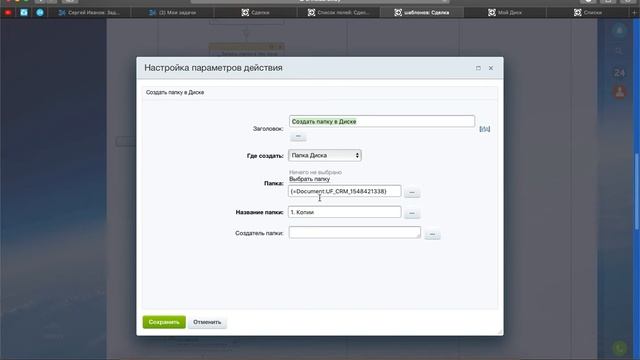640x360 pixels.
Task: Switch to the Список полей browser tab
Action: (x=339, y=13)
